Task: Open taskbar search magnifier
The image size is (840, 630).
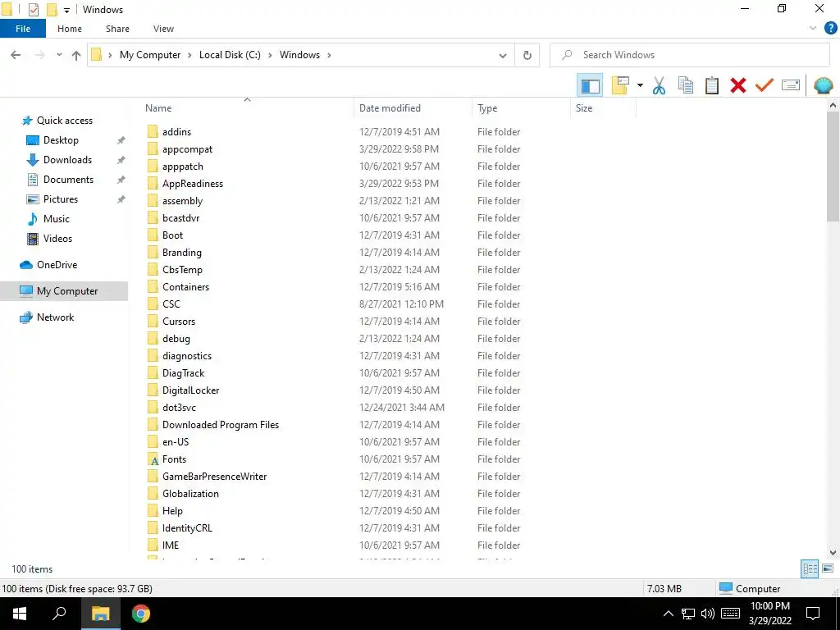Action: point(59,614)
